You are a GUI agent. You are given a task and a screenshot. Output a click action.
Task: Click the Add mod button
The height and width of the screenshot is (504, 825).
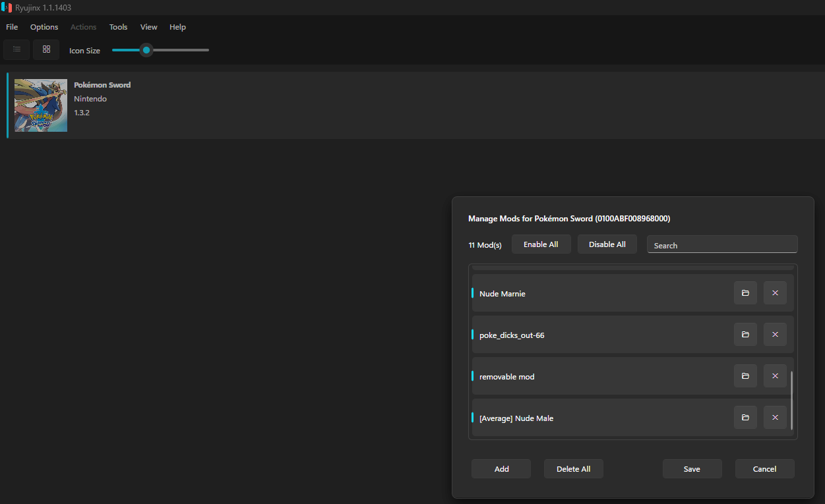[x=501, y=469]
